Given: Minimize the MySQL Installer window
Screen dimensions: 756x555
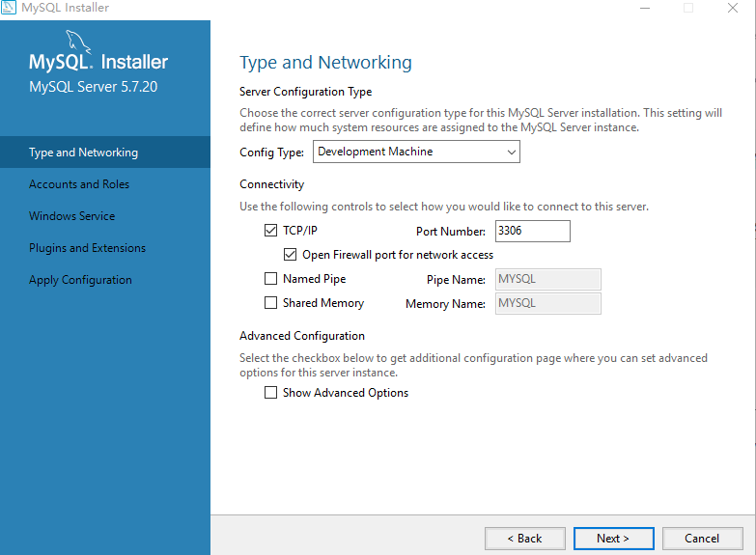Looking at the screenshot, I should point(645,8).
